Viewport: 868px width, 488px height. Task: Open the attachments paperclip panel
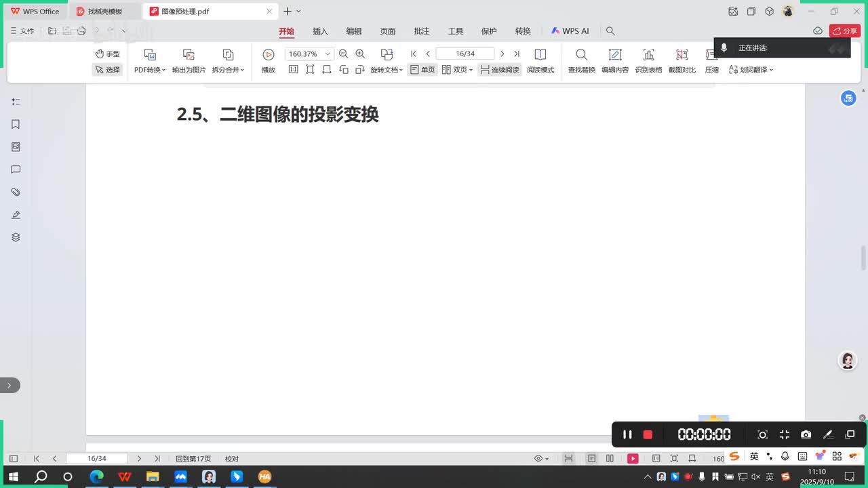(x=16, y=192)
